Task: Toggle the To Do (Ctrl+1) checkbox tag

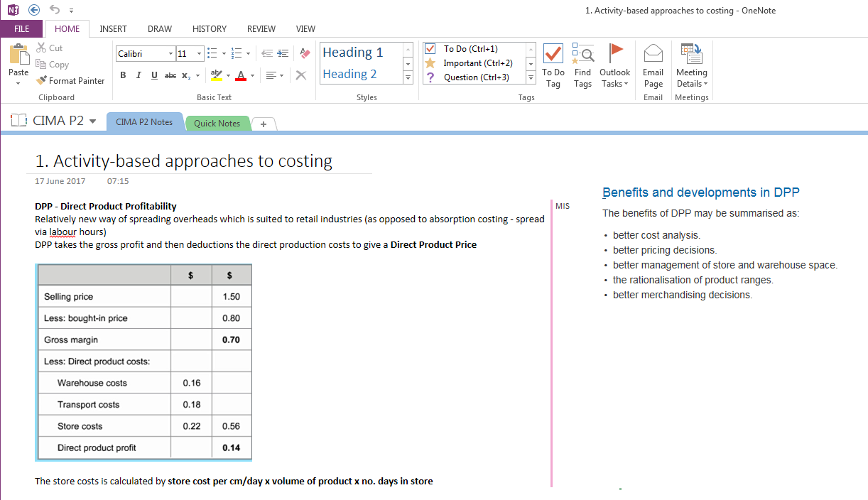Action: (470, 49)
